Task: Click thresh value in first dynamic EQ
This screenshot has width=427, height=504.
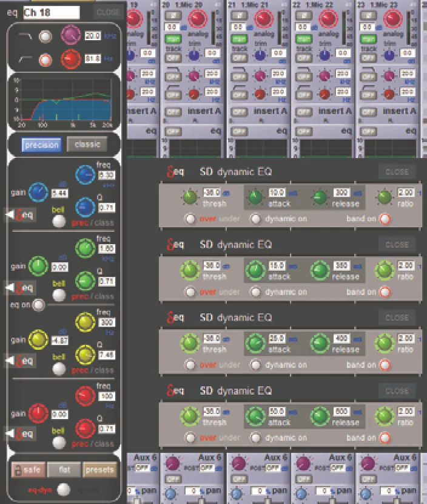Action: point(212,192)
